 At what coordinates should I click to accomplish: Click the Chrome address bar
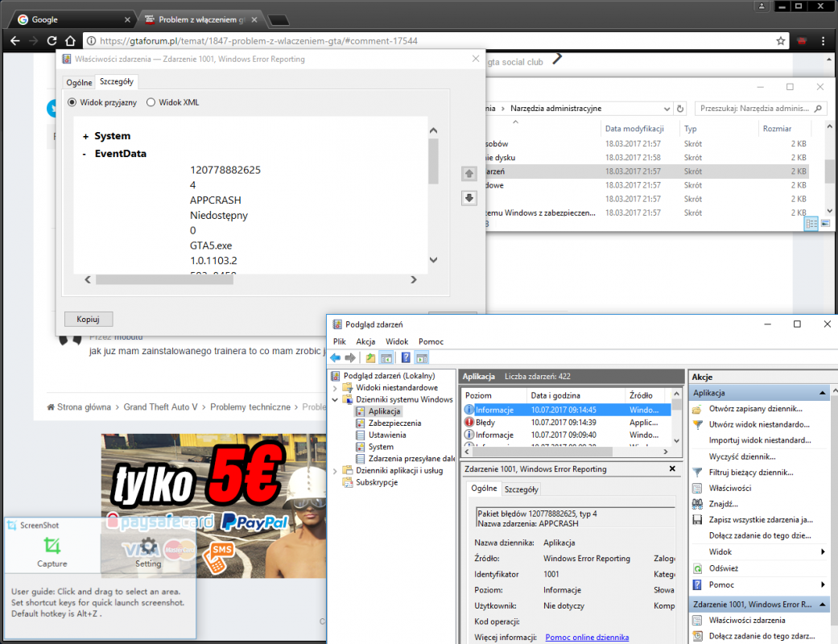436,40
